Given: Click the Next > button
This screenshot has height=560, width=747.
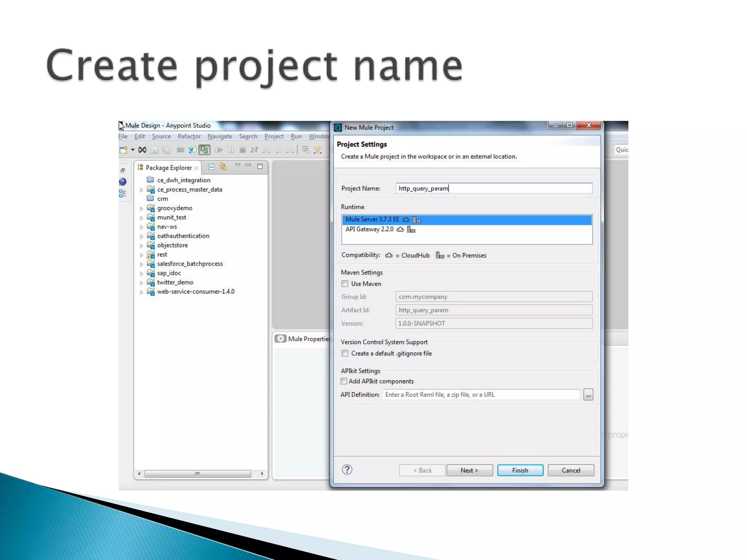Looking at the screenshot, I should 469,470.
